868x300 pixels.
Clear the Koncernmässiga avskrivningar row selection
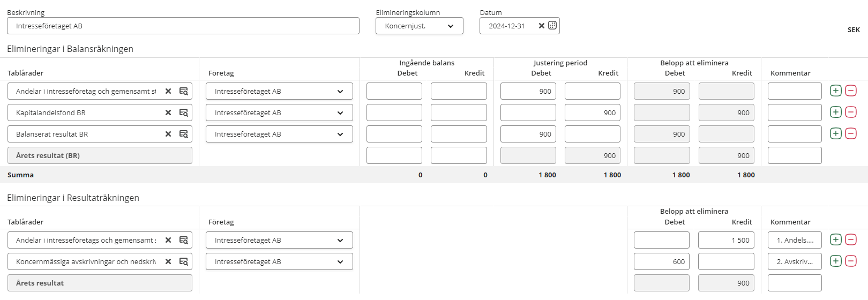(168, 261)
